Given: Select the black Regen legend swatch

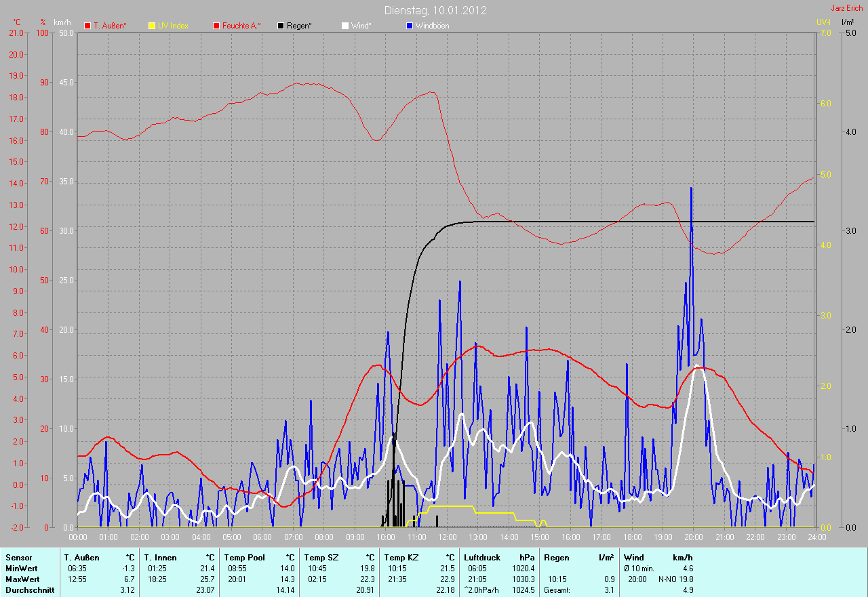Looking at the screenshot, I should pos(281,26).
